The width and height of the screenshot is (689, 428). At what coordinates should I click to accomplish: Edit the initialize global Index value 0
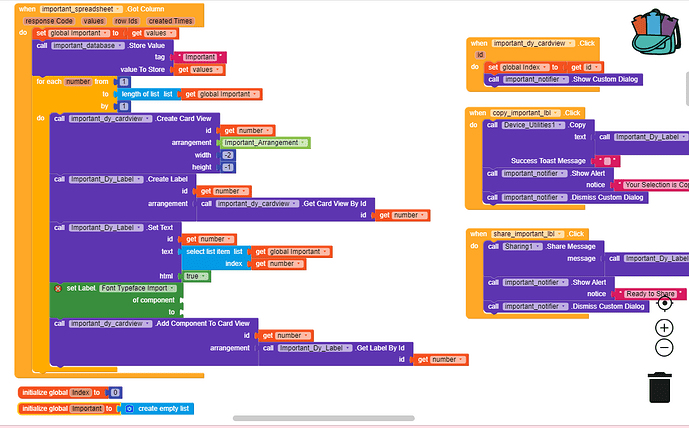115,393
